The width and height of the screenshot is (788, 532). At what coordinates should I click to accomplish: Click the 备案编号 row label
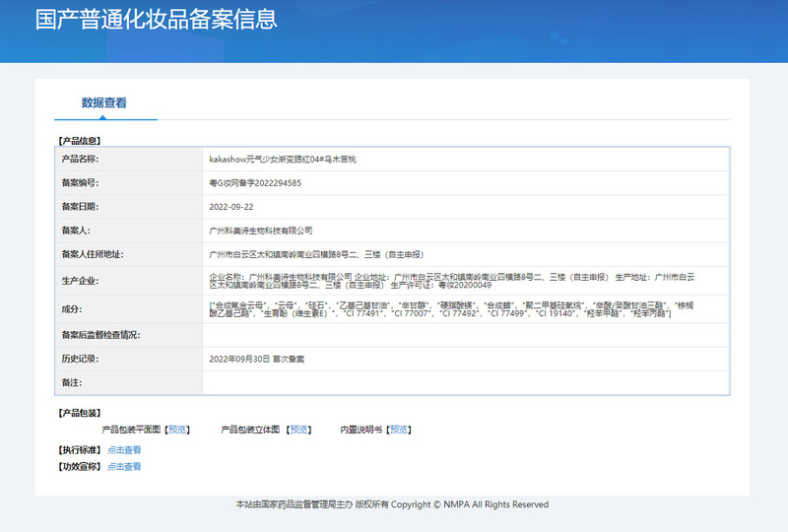[x=80, y=182]
